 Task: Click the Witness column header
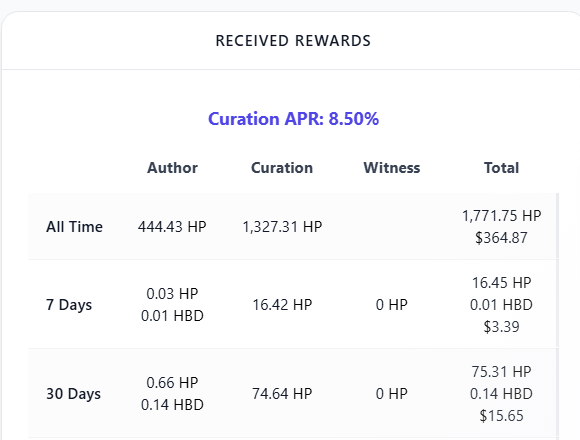[392, 168]
